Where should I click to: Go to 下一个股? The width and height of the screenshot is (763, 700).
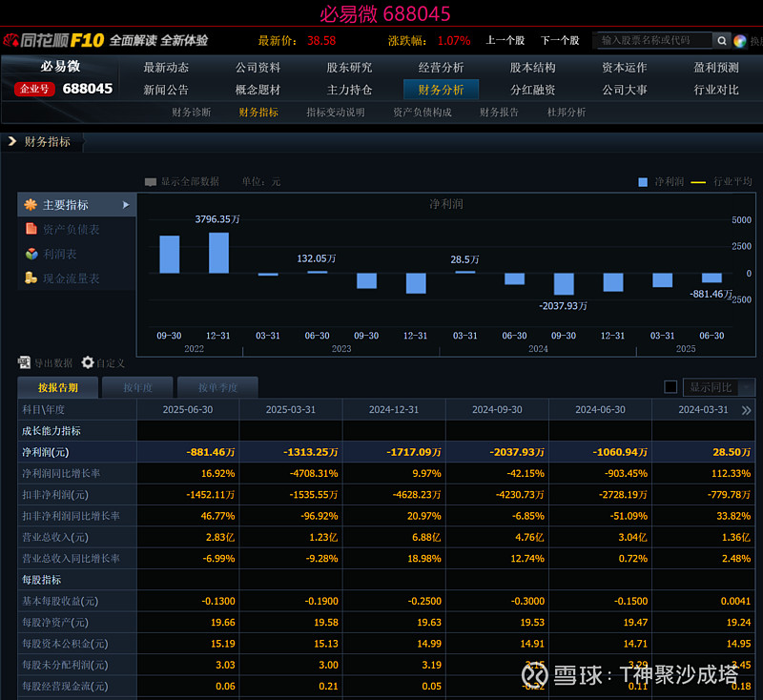(560, 40)
